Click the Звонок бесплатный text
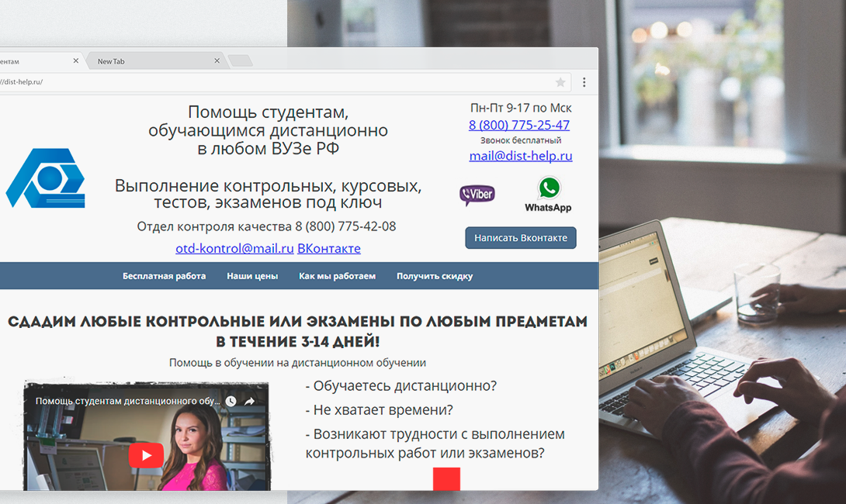This screenshot has height=504, width=846. (521, 140)
